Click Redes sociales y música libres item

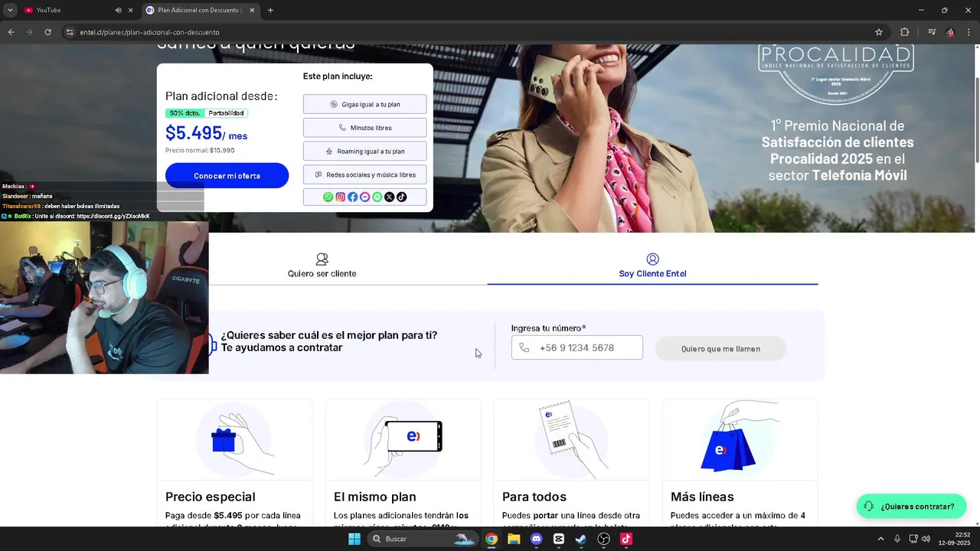coord(364,174)
